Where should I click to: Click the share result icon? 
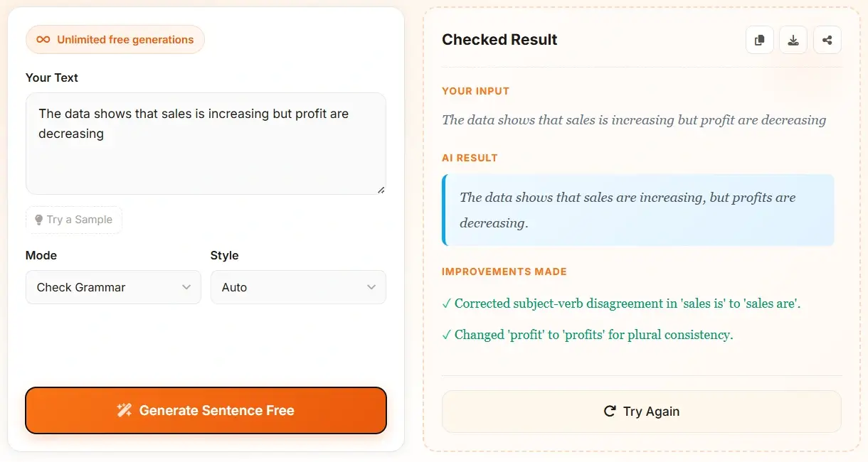pyautogui.click(x=827, y=40)
